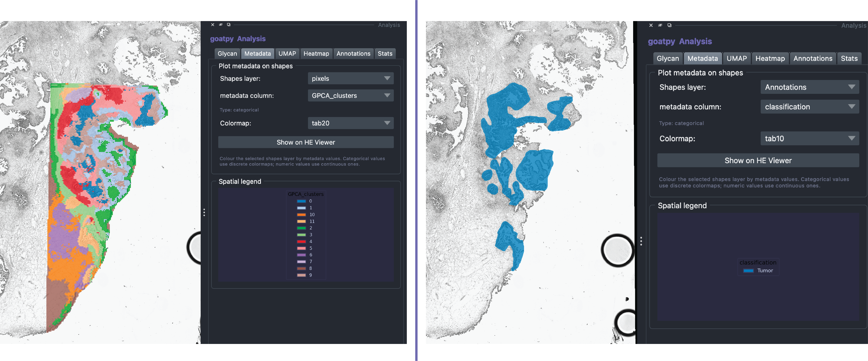Click Show on HE Viewer below tab20 colormap
Viewport: 868px width, 361px height.
(306, 142)
